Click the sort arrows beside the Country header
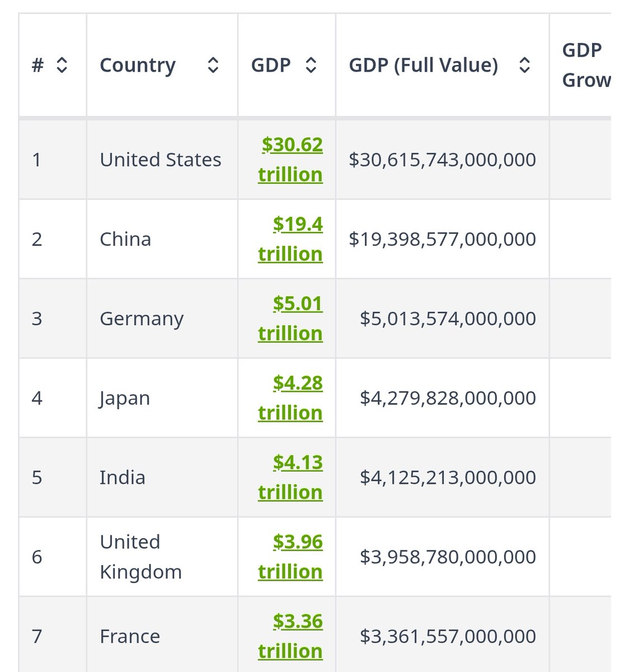Viewport: 629px width, 672px height. pyautogui.click(x=213, y=64)
